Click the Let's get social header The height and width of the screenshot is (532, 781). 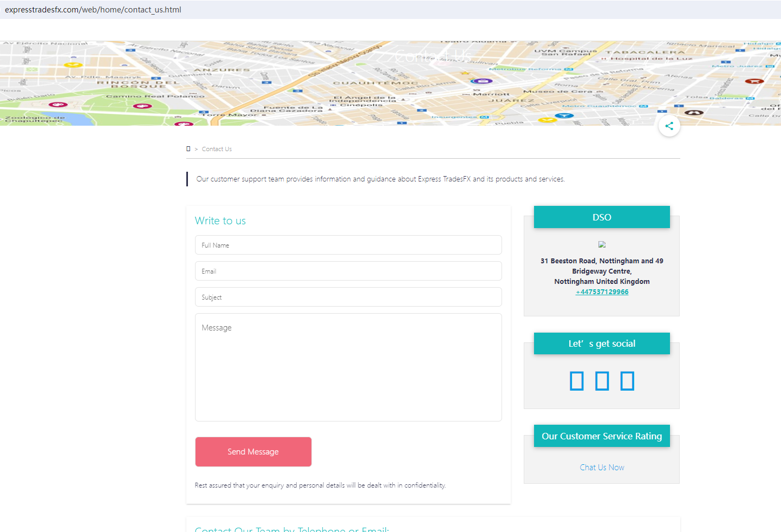602,343
